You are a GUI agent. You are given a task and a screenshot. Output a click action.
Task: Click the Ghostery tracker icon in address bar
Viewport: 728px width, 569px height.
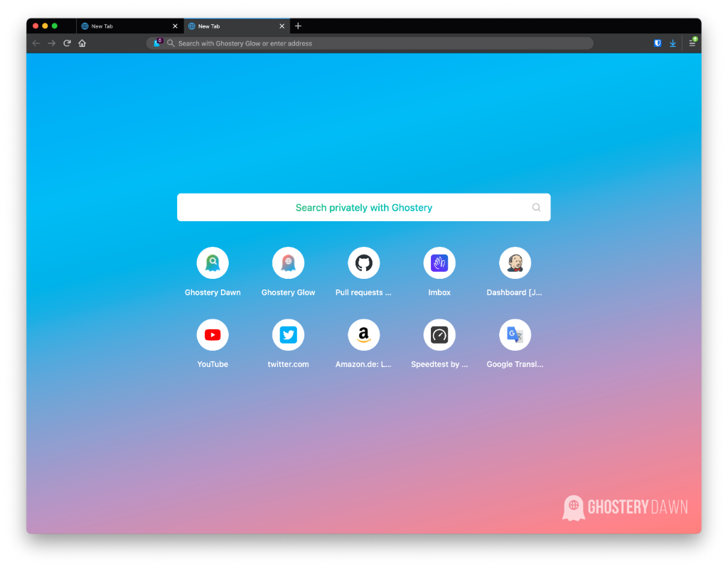point(158,43)
